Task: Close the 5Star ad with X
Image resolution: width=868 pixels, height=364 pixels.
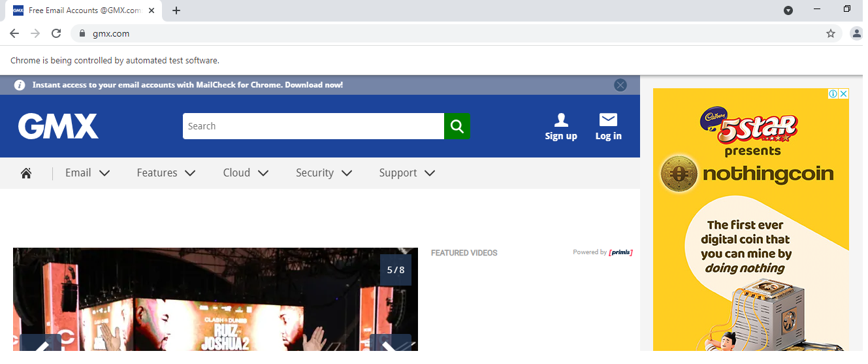Action: (x=843, y=93)
